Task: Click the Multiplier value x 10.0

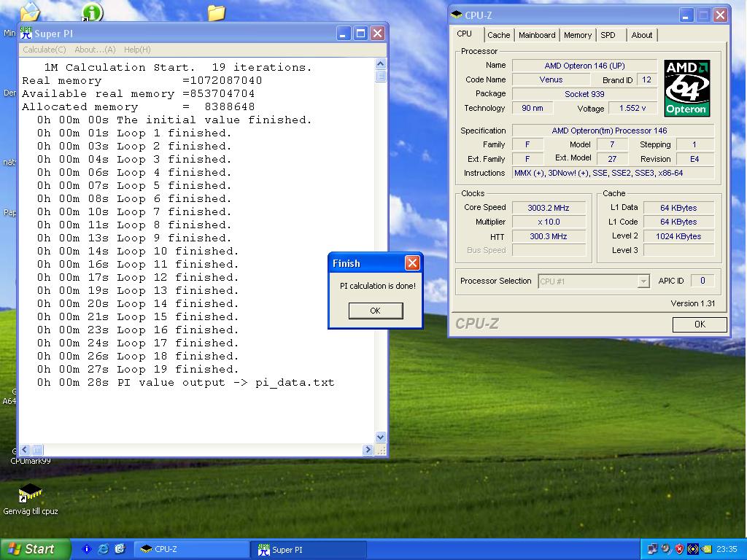Action: click(x=549, y=222)
